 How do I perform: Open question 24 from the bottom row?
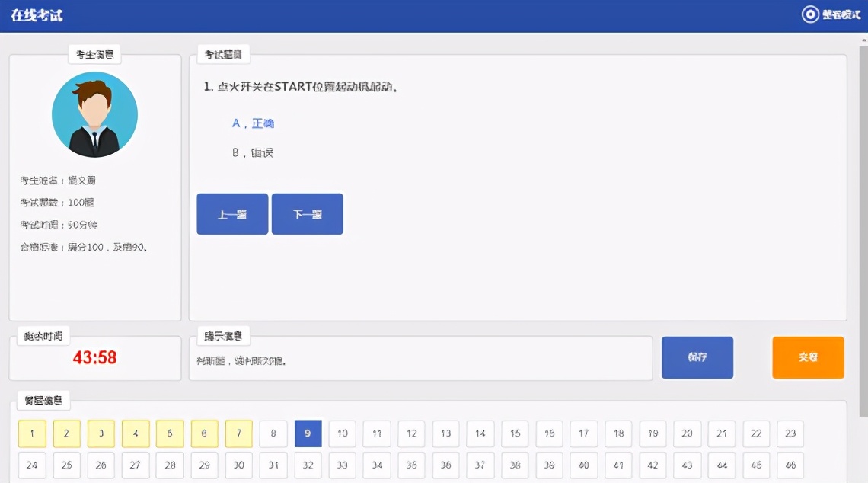32,465
